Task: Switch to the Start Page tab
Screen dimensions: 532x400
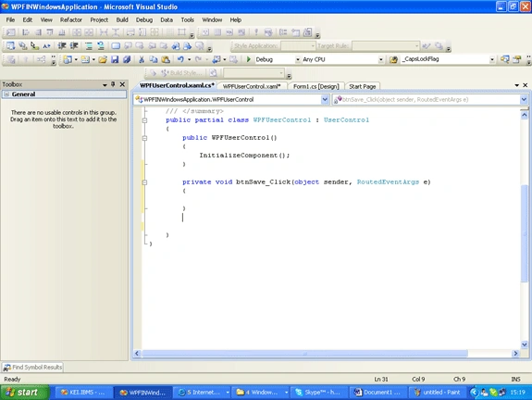Action: [363, 86]
